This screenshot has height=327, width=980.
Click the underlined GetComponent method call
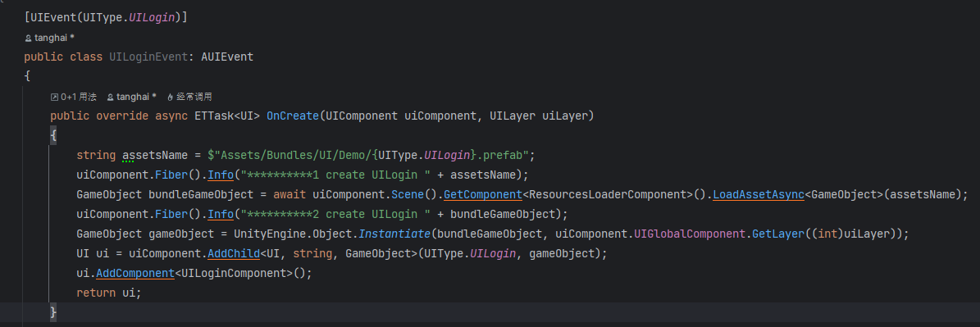pyautogui.click(x=482, y=195)
